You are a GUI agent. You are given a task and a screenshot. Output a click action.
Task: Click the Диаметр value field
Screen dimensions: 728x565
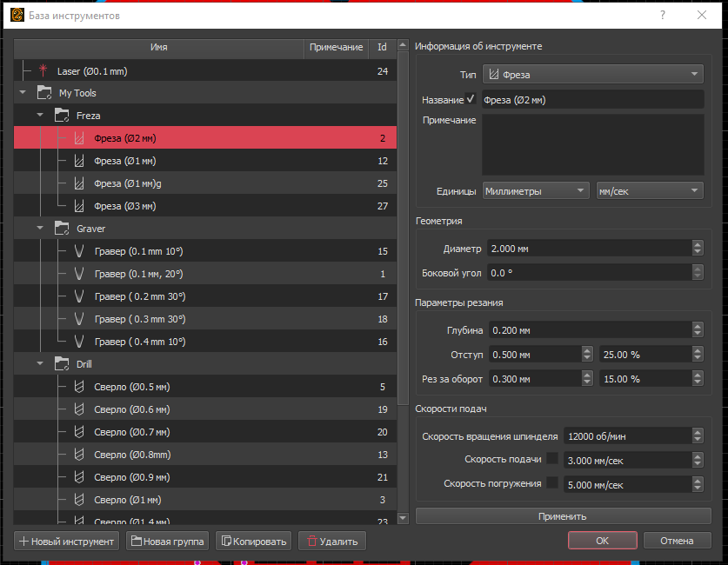(590, 249)
